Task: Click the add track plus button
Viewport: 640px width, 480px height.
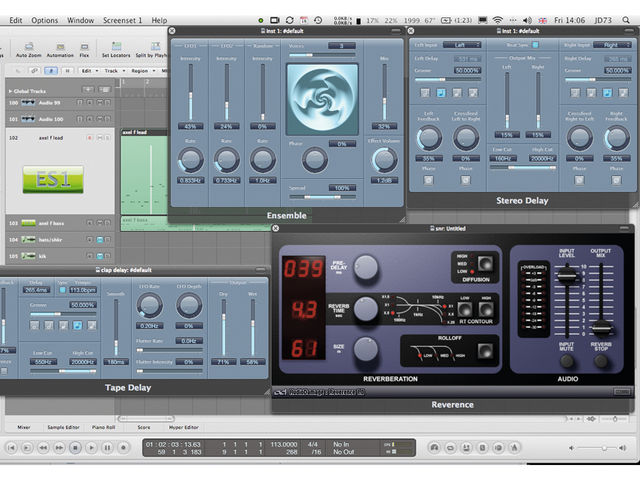Action: 88,89
